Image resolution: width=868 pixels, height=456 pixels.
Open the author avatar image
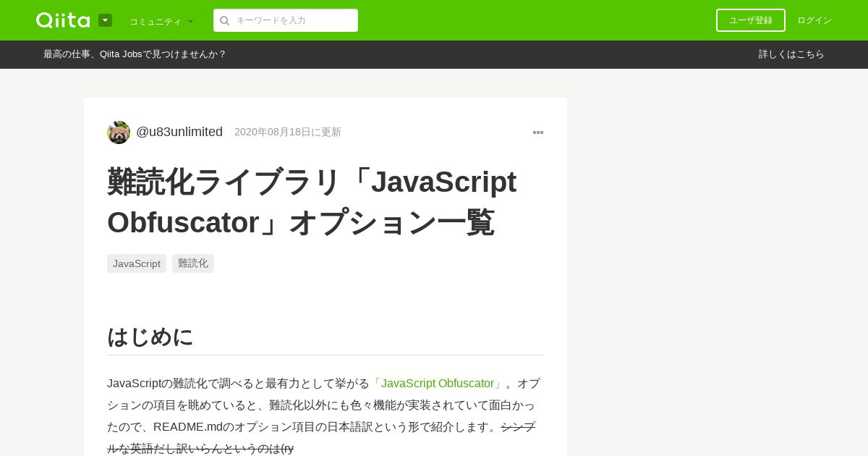(x=119, y=132)
